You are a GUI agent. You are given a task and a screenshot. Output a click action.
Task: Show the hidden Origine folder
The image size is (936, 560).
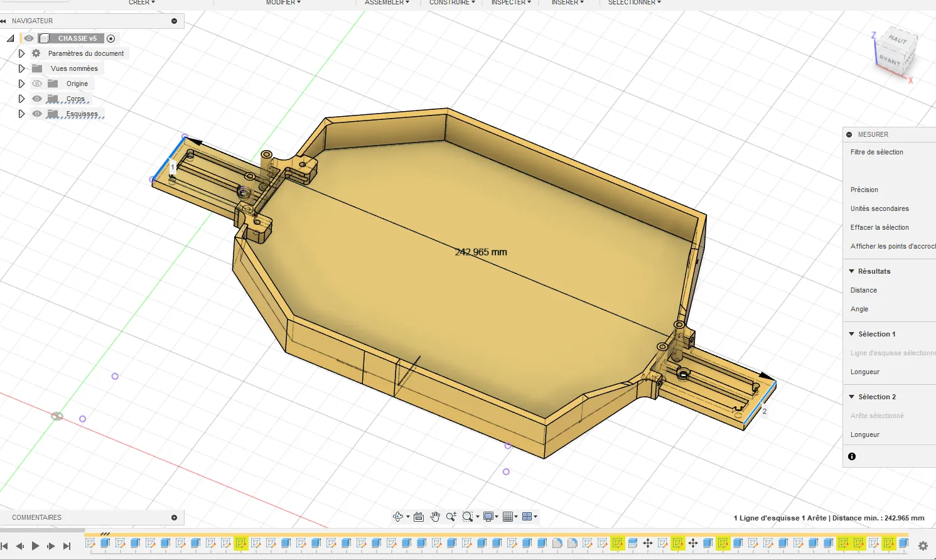pyautogui.click(x=37, y=83)
